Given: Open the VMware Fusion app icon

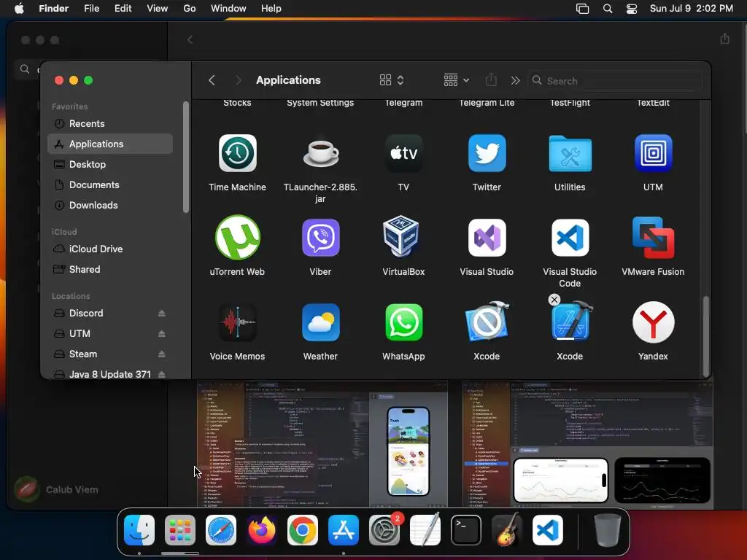Looking at the screenshot, I should [x=653, y=237].
